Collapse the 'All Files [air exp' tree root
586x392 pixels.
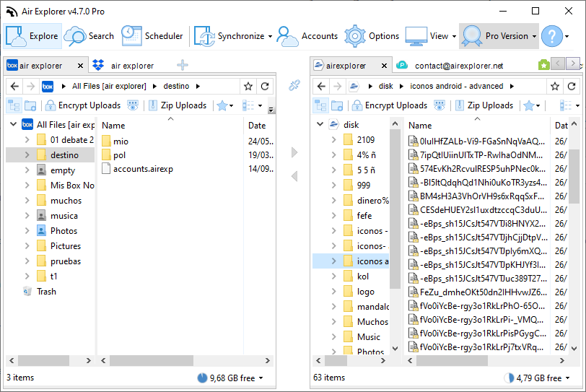tap(14, 124)
